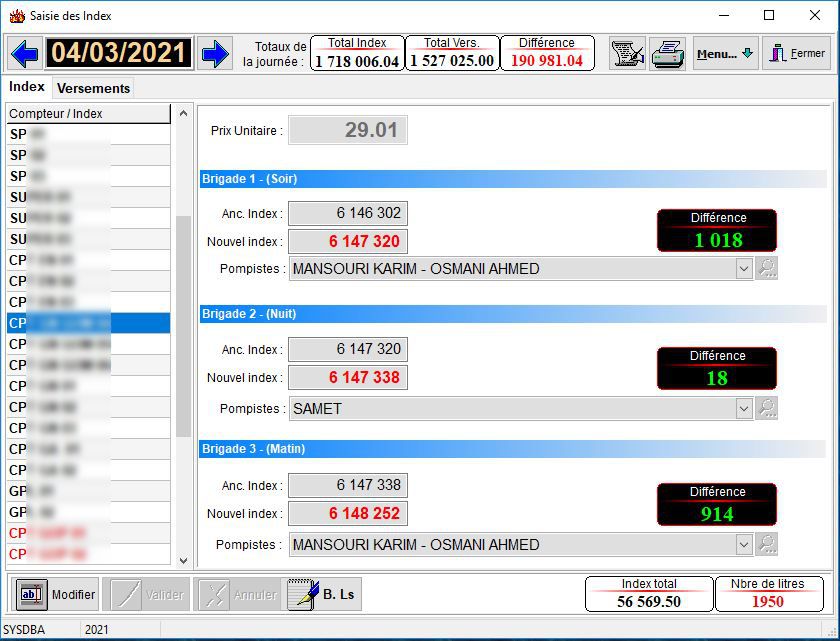Select the last red CP row in list
The height and width of the screenshot is (641, 840).
pos(88,554)
